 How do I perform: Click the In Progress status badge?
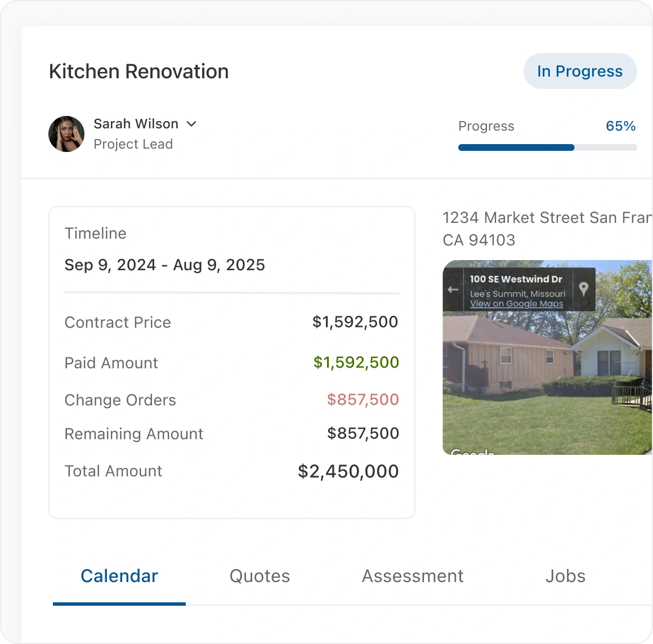580,71
